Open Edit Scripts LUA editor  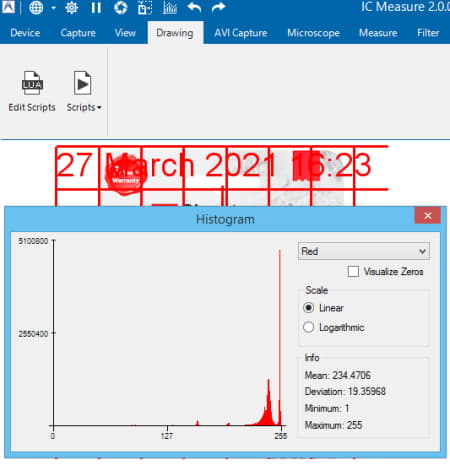[x=32, y=91]
